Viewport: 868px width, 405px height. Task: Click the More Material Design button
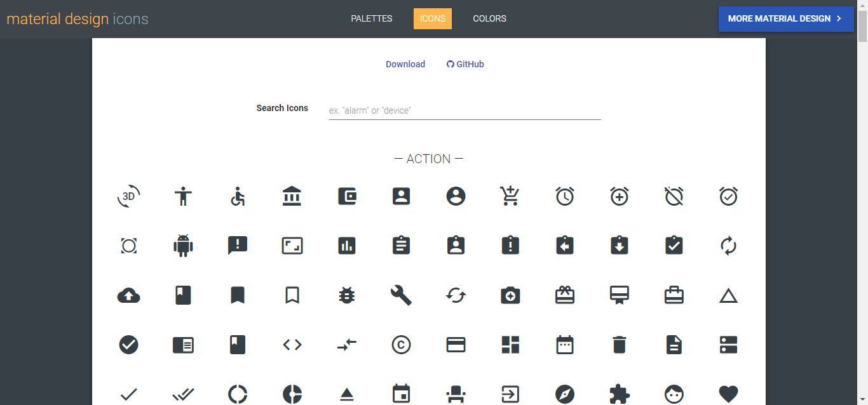pyautogui.click(x=786, y=18)
